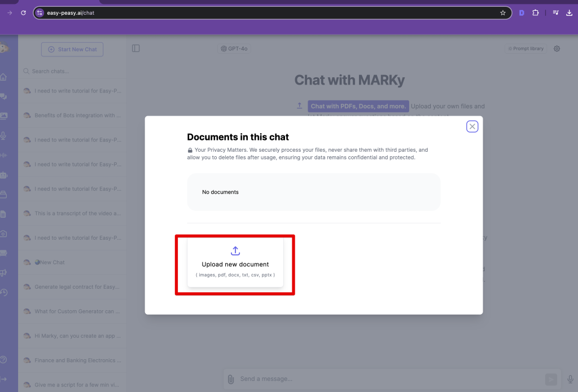The height and width of the screenshot is (392, 578).
Task: Open chat settings gear icon
Action: (x=557, y=49)
